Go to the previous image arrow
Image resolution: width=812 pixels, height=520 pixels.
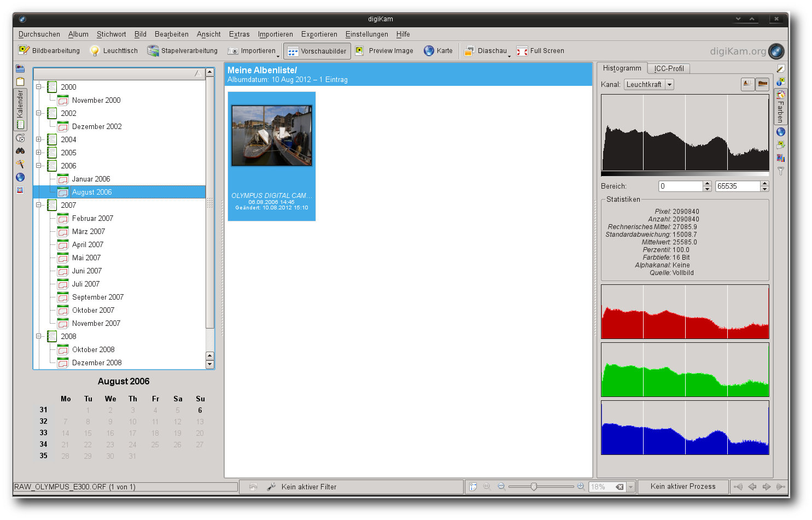[752, 487]
